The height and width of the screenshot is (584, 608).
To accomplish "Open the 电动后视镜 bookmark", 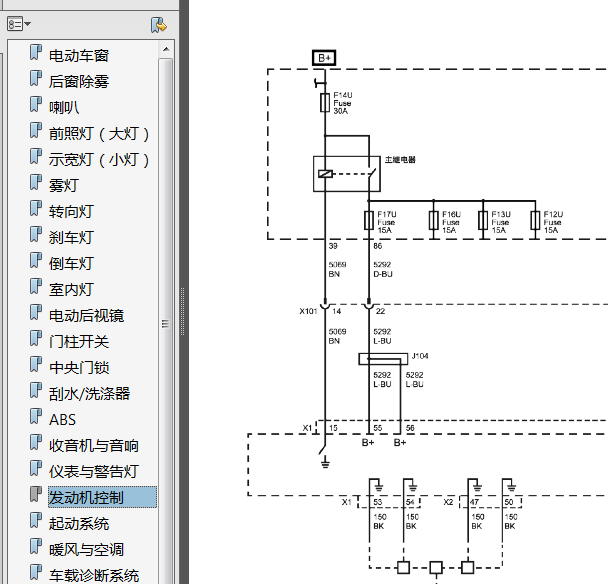I will coord(86,316).
